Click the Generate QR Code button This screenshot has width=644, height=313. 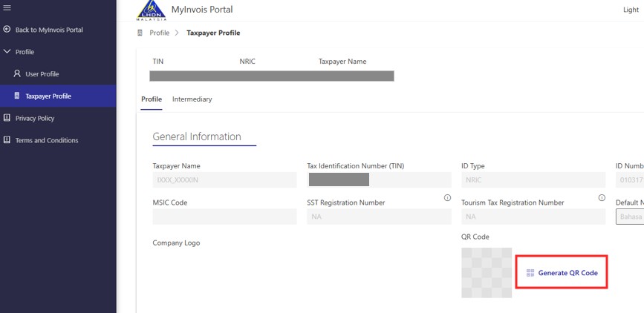coord(562,273)
